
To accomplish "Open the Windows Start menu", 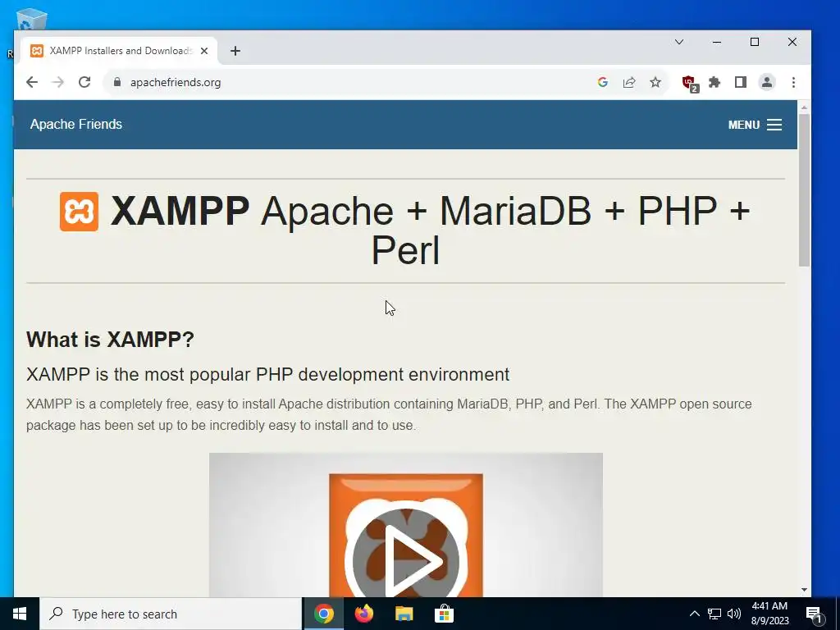I will (x=20, y=614).
